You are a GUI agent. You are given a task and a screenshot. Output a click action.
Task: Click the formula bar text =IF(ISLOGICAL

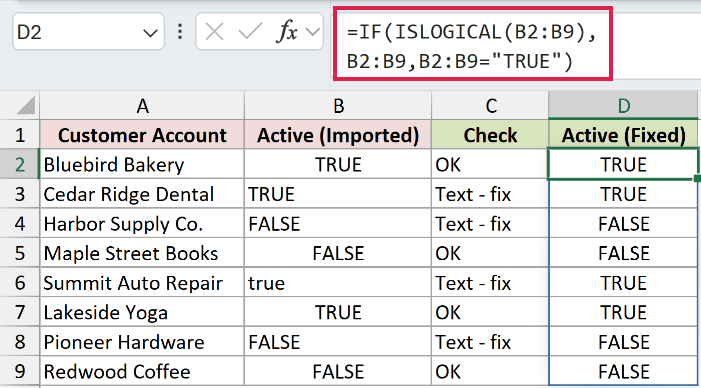[425, 32]
